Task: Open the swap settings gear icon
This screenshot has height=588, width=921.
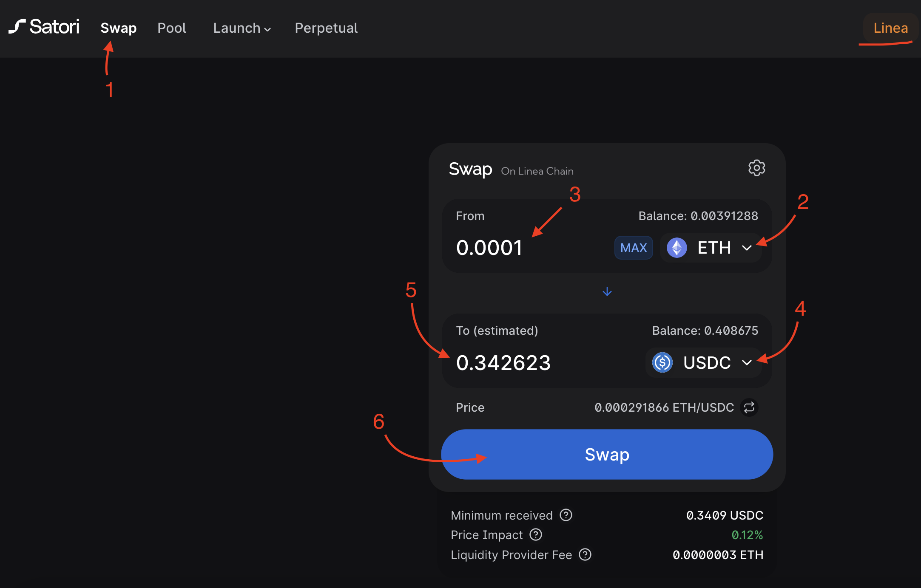Action: click(x=756, y=168)
